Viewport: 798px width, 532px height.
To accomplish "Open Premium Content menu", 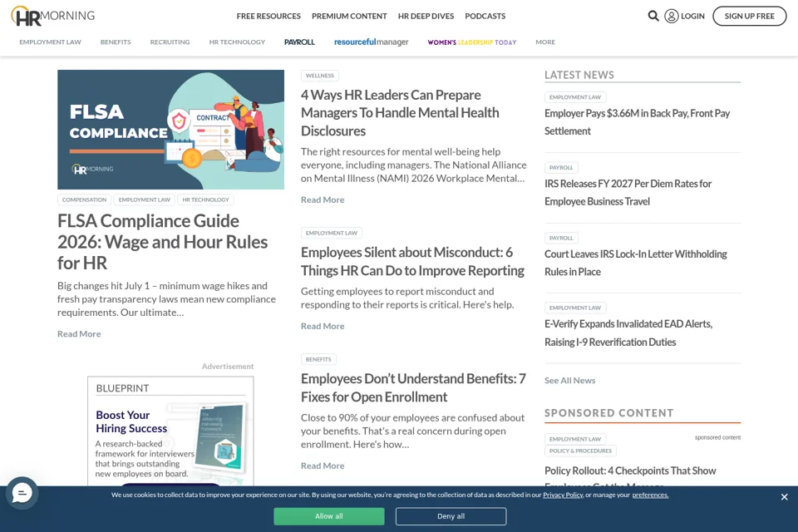I will point(349,17).
